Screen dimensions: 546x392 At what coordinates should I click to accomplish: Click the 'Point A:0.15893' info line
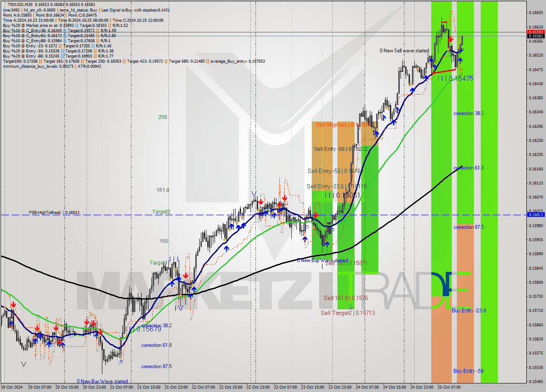[x=50, y=15]
